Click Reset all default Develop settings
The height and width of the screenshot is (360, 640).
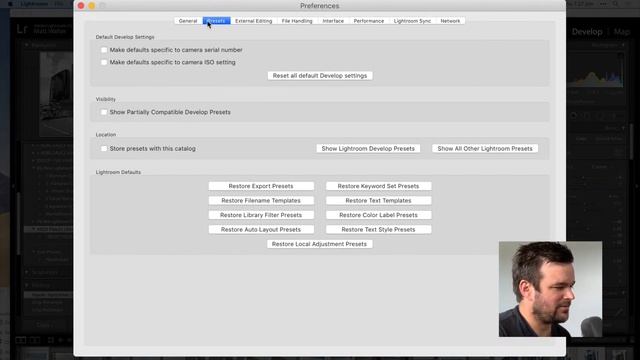pos(320,76)
